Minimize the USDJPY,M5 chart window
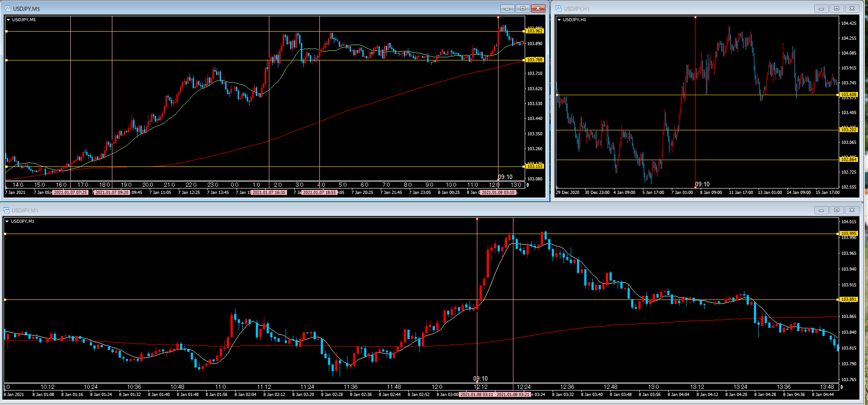The width and height of the screenshot is (868, 405). click(x=507, y=9)
